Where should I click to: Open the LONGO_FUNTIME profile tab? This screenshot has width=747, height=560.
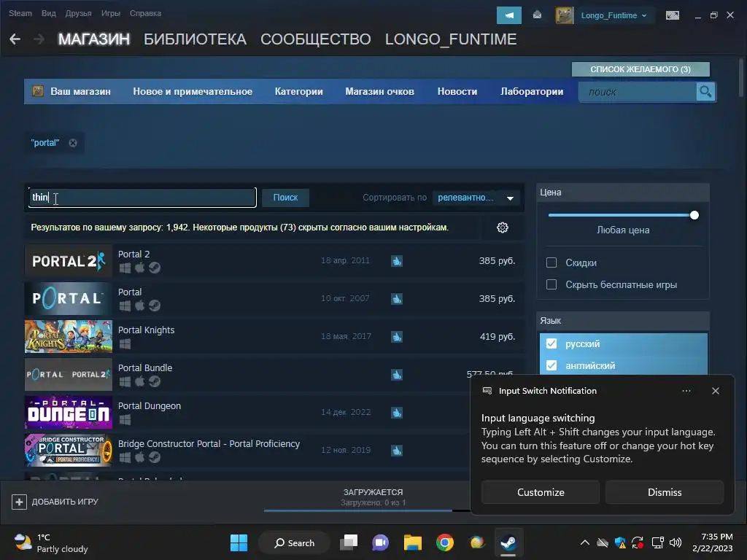tap(451, 39)
